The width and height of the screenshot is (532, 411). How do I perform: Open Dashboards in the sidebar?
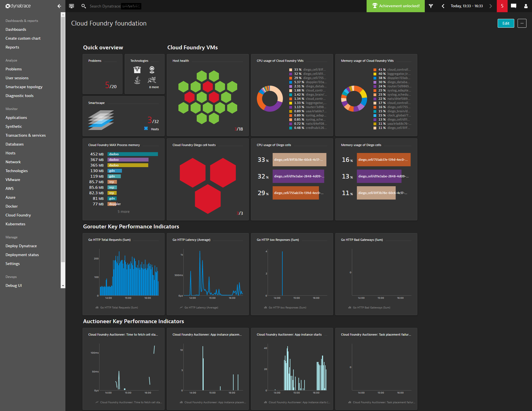[x=16, y=29]
